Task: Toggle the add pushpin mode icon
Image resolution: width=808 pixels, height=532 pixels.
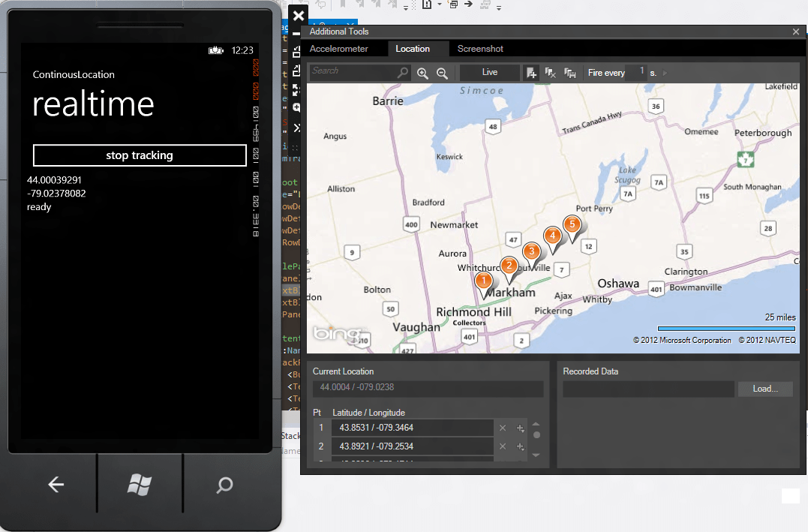Action: (531, 74)
